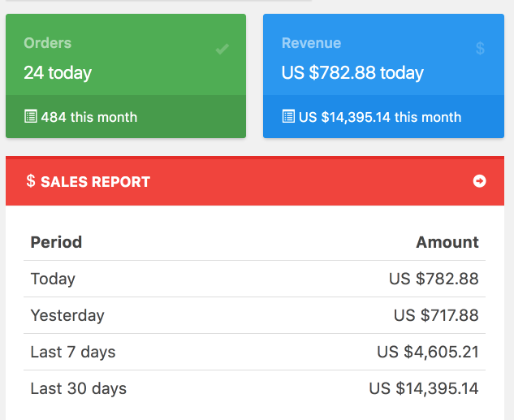Click the Last 7 days row label

tap(73, 352)
